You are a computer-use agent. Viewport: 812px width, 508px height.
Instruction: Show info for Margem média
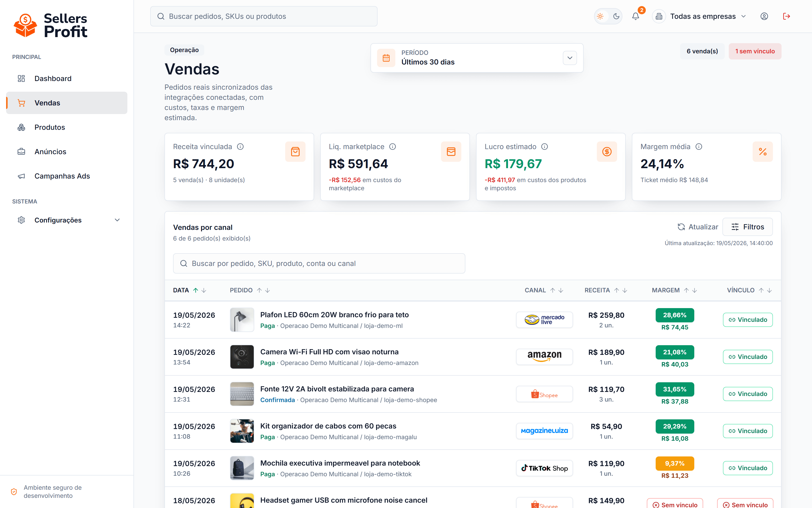(x=699, y=147)
